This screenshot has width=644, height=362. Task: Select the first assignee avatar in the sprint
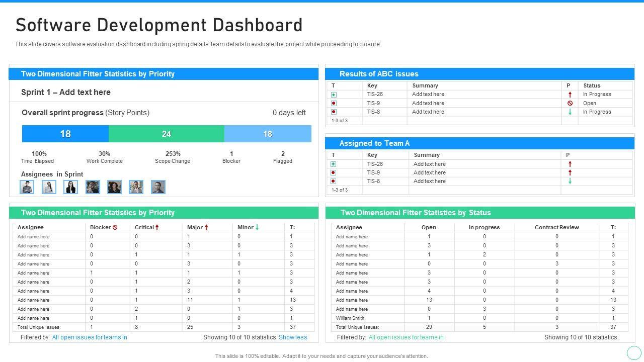click(27, 187)
